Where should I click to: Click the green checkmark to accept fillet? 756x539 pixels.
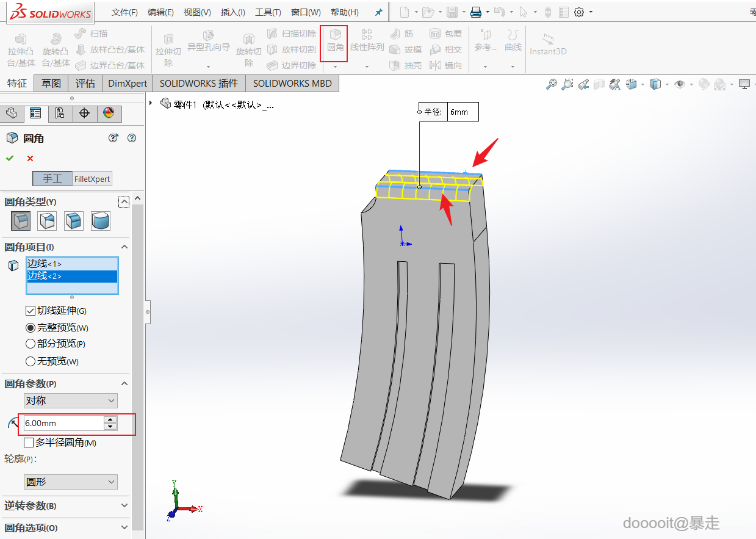(10, 159)
